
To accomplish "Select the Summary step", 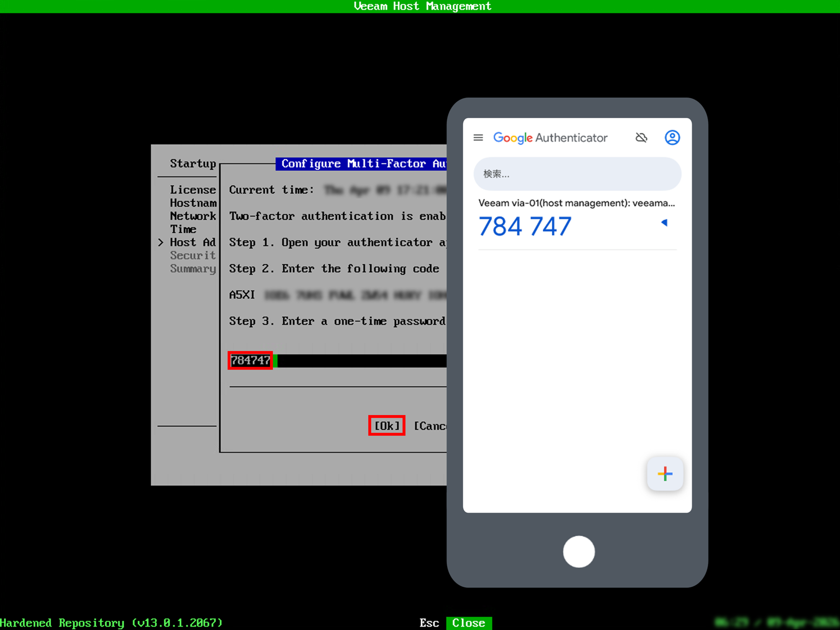I will coord(193,269).
